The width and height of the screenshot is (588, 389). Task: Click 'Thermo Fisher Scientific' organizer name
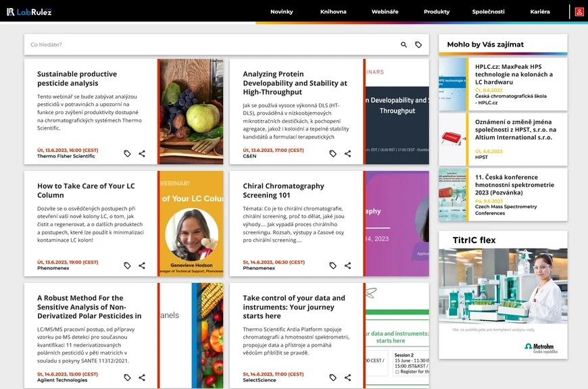point(66,156)
